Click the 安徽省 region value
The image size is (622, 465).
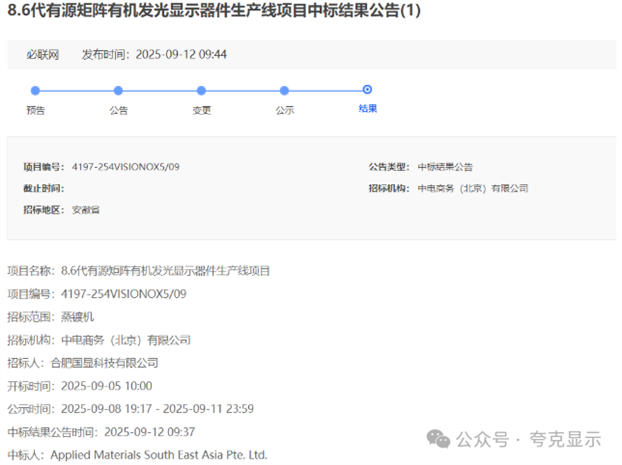click(x=85, y=210)
